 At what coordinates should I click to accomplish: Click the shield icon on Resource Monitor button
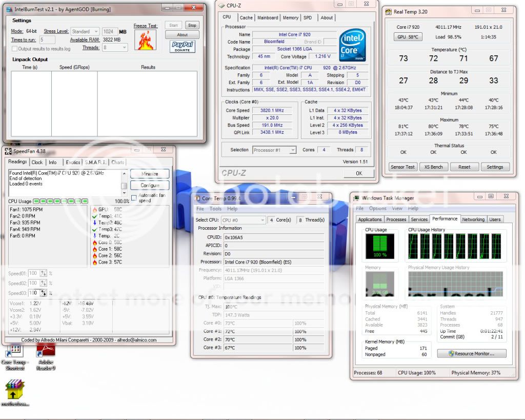(451, 353)
